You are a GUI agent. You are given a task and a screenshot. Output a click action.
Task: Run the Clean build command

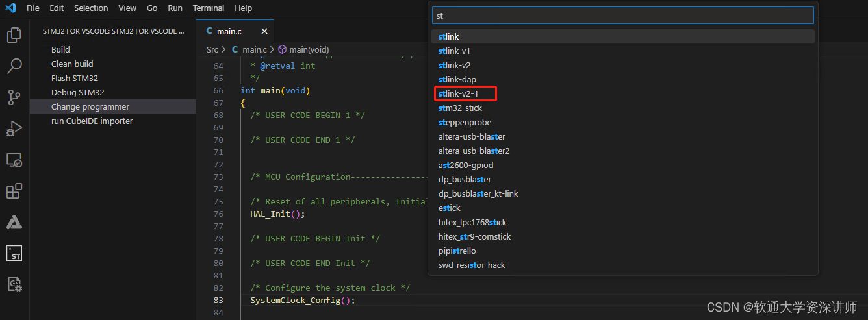tap(112, 64)
